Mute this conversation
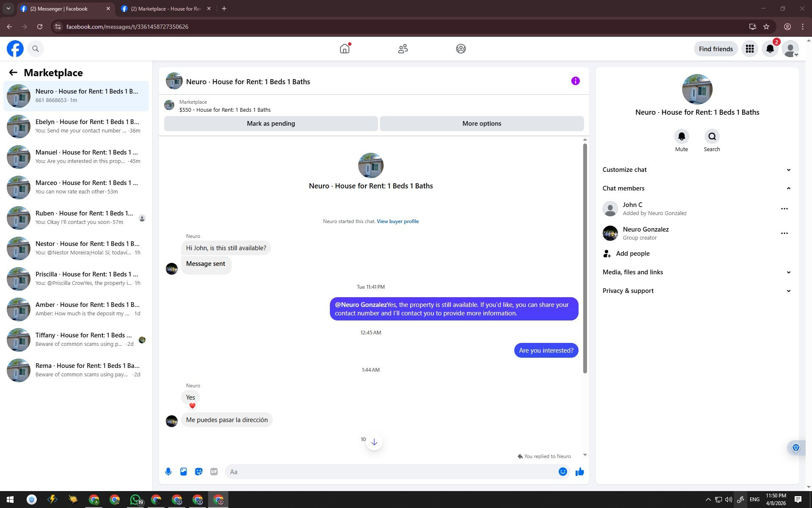This screenshot has width=812, height=508. 681,137
